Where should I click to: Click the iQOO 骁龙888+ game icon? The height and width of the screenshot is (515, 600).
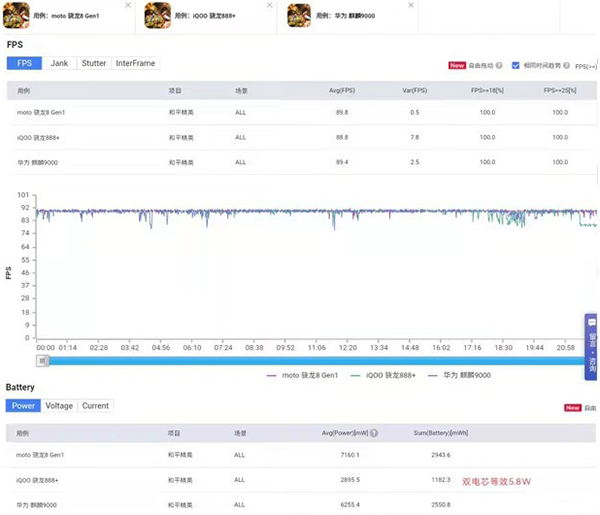coord(158,15)
